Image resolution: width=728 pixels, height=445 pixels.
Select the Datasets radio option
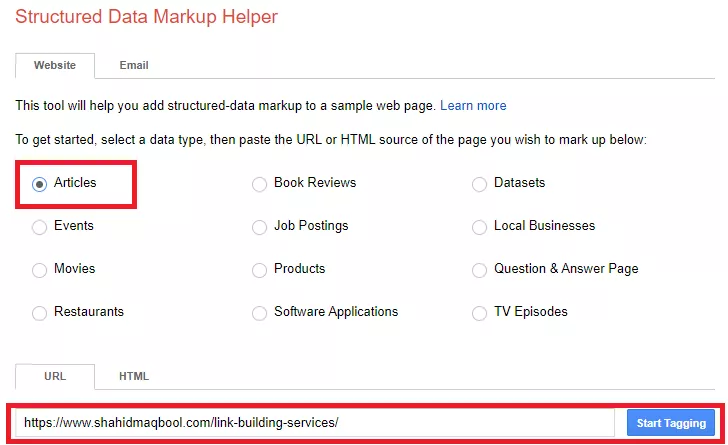click(x=479, y=184)
